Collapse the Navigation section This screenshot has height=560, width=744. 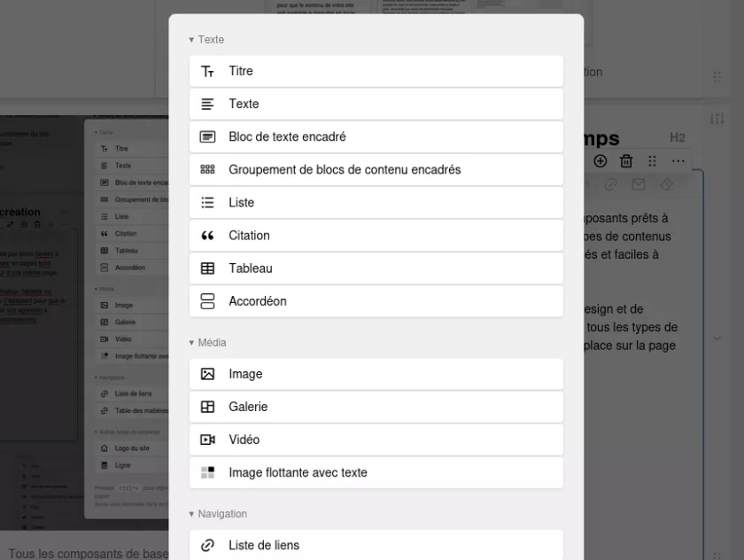[x=191, y=514]
